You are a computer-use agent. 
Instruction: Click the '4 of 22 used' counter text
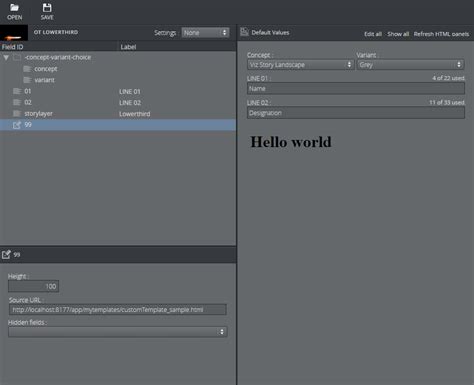coord(448,78)
